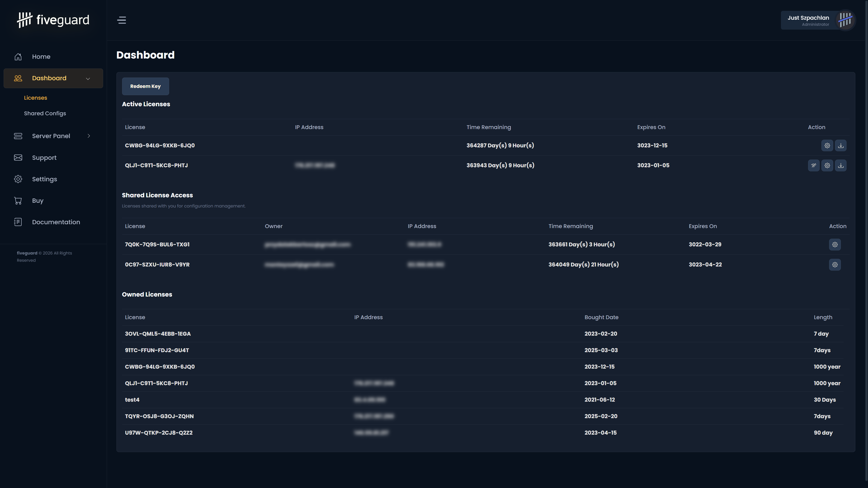The width and height of the screenshot is (868, 488).
Task: Click the Server Panel server icon
Action: tap(18, 136)
